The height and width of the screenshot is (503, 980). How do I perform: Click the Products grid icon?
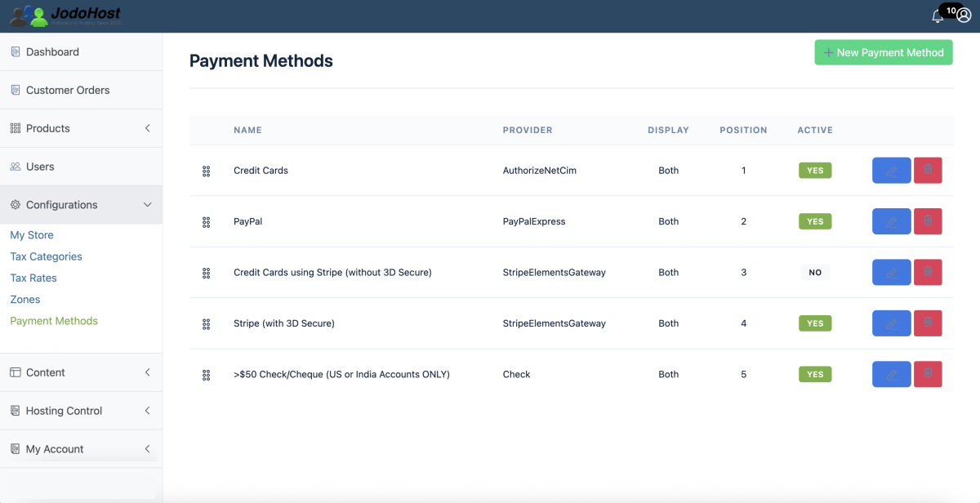click(15, 128)
